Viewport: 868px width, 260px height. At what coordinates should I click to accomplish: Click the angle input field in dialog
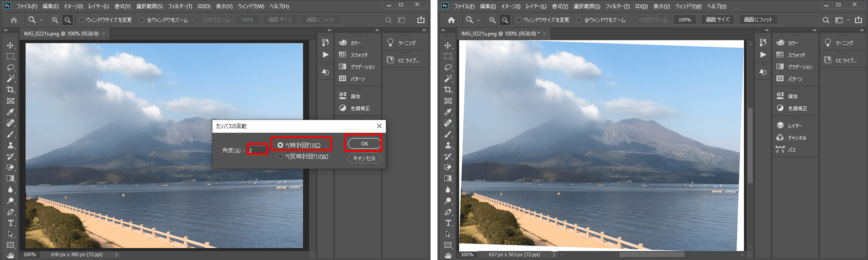[x=258, y=150]
